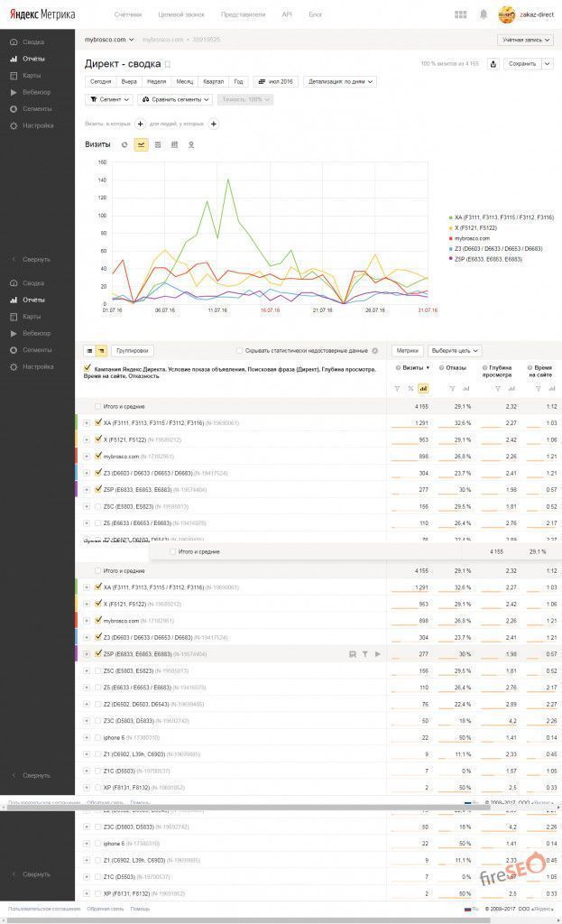Select the line chart view icon
The image size is (562, 924).
coord(142,144)
